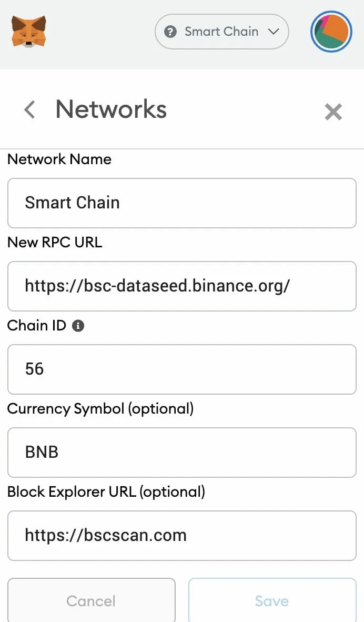Viewport: 364px width, 622px height.
Task: Click the Cancel button
Action: tap(91, 601)
